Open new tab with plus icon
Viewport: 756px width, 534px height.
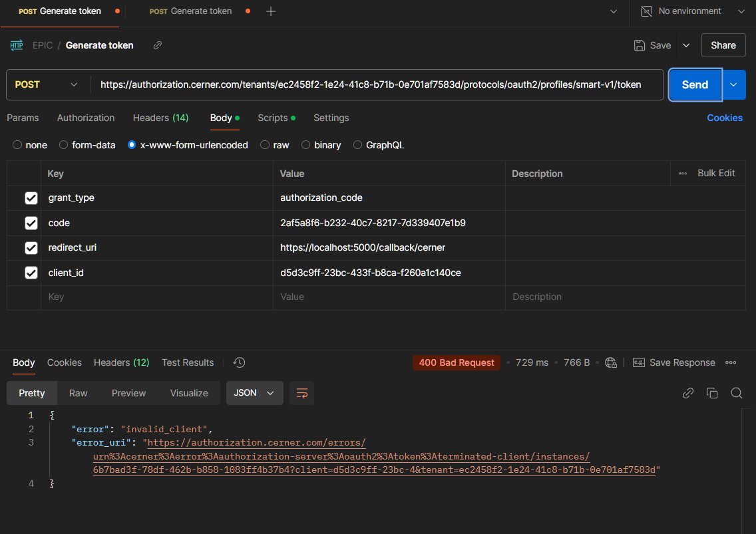pyautogui.click(x=271, y=11)
